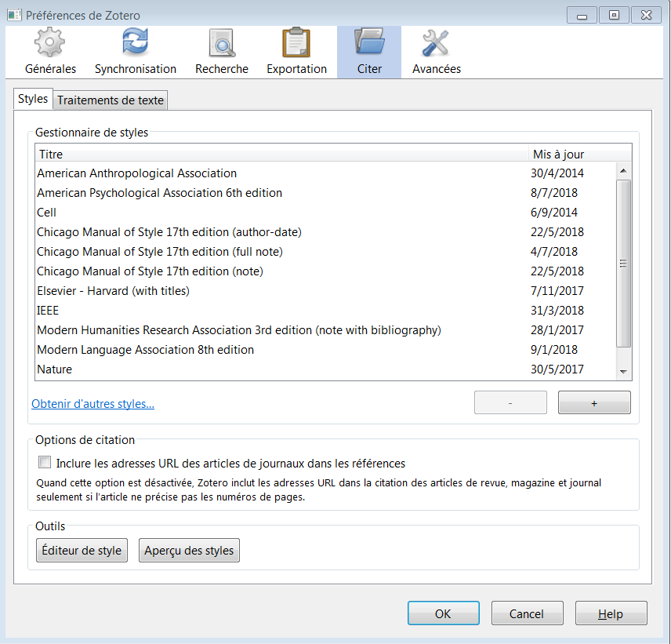Click the Zotero window title icon
671x644 pixels.
[x=14, y=15]
